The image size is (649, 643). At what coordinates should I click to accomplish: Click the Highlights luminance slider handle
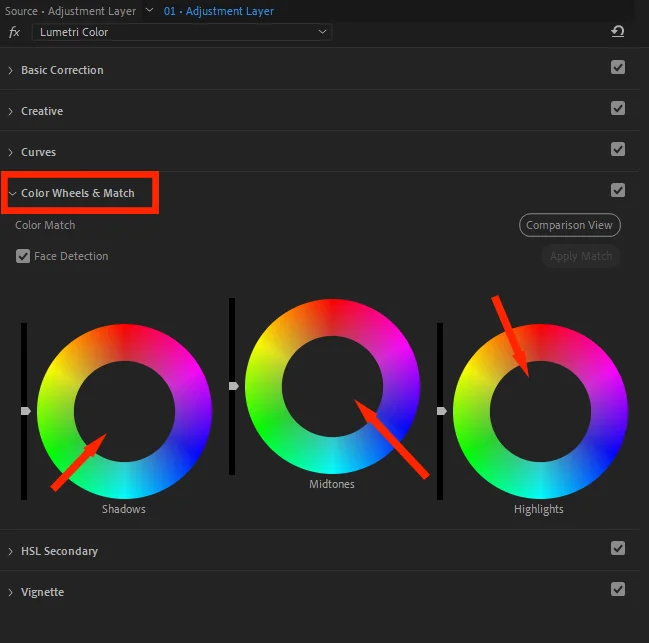click(442, 411)
